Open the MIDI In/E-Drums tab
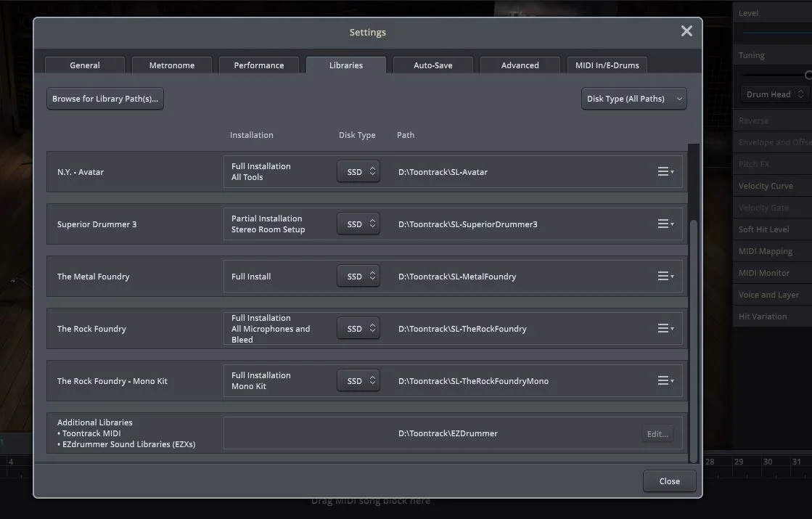The height and width of the screenshot is (519, 812). pos(607,65)
